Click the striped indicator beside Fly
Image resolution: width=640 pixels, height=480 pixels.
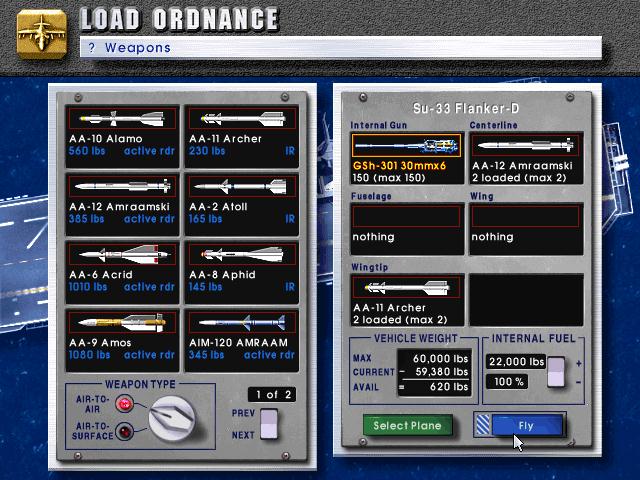(483, 425)
